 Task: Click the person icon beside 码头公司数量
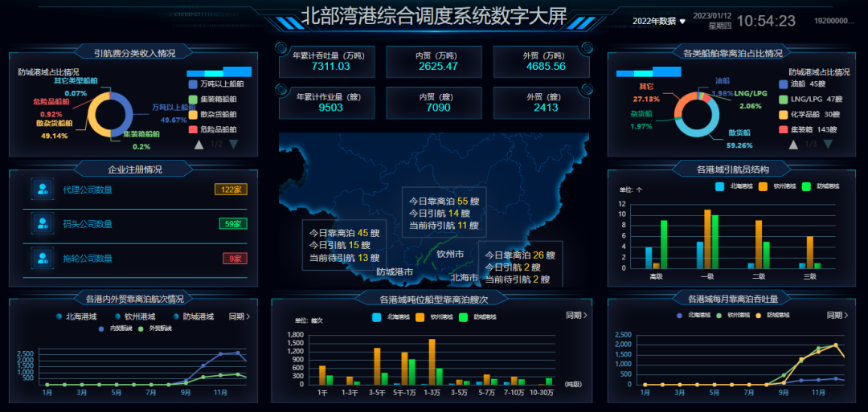43,223
